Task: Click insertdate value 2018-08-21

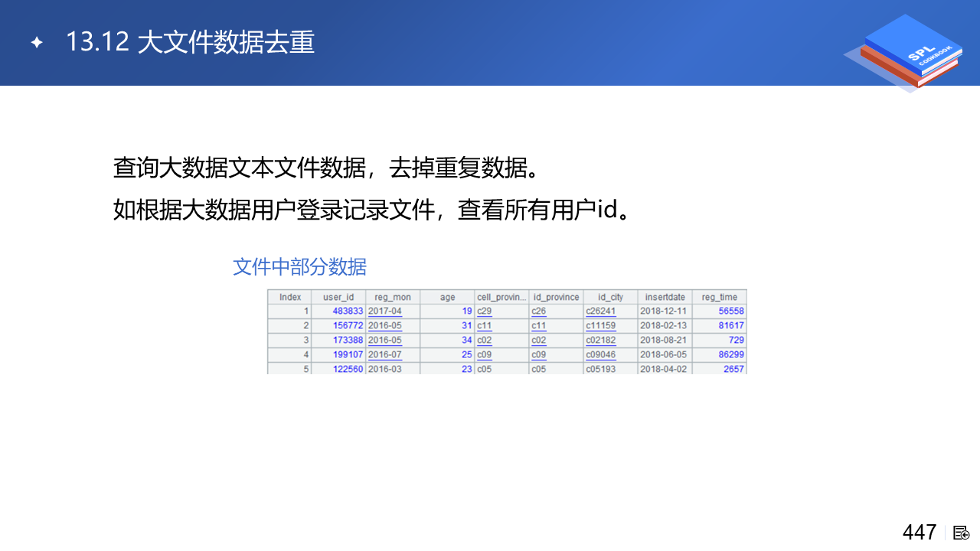Action: click(664, 341)
